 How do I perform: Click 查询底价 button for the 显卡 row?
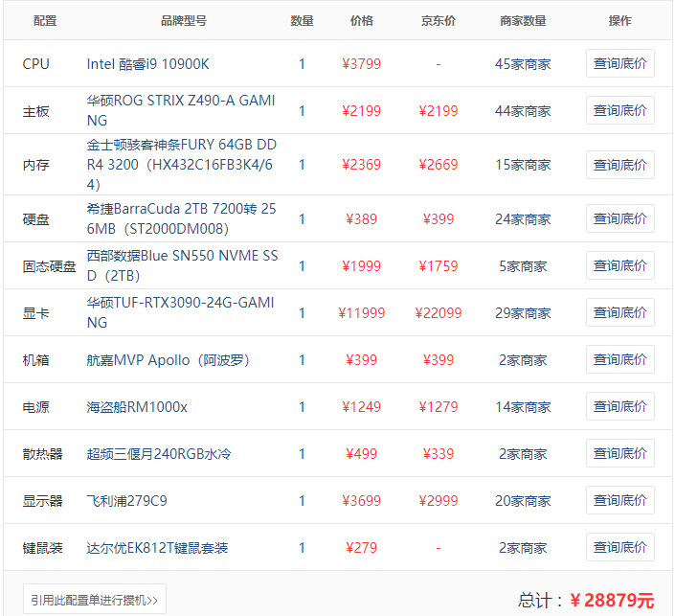(619, 313)
